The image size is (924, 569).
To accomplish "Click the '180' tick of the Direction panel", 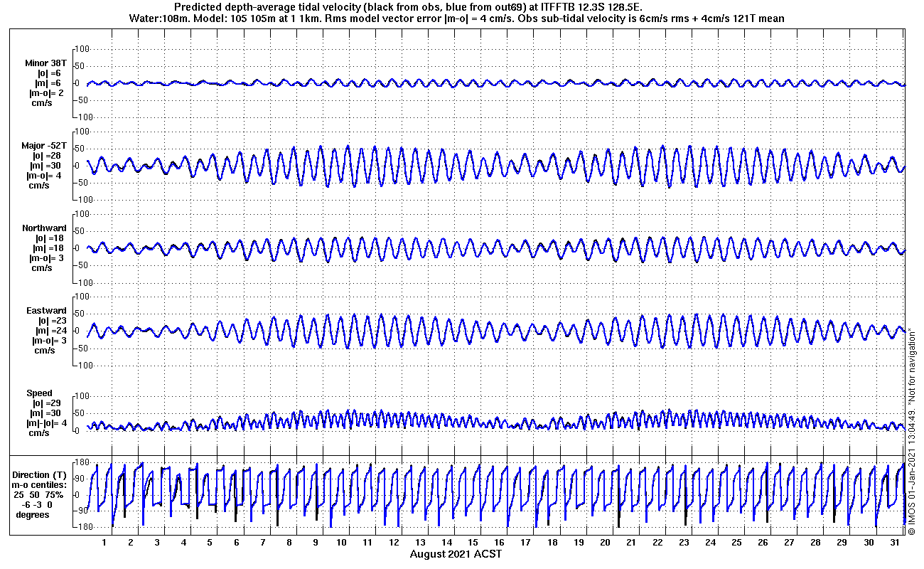I will 80,463.
